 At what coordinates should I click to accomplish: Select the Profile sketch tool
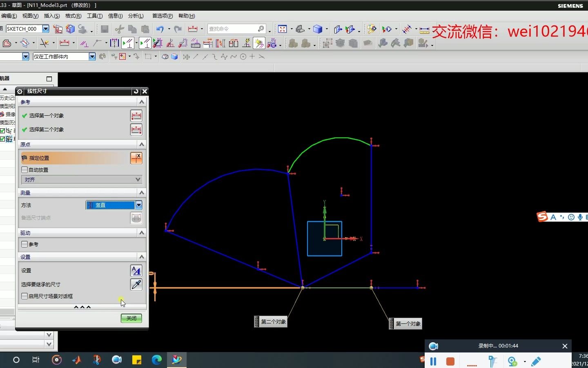point(7,43)
